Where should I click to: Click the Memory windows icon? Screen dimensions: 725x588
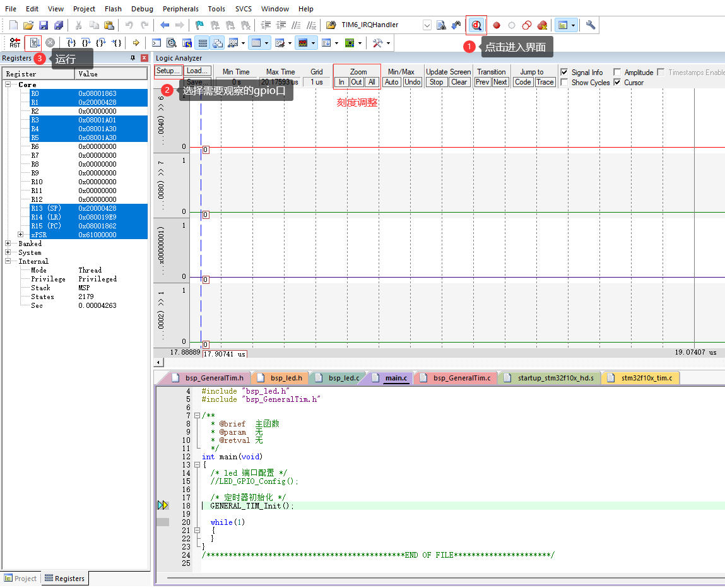pos(256,43)
